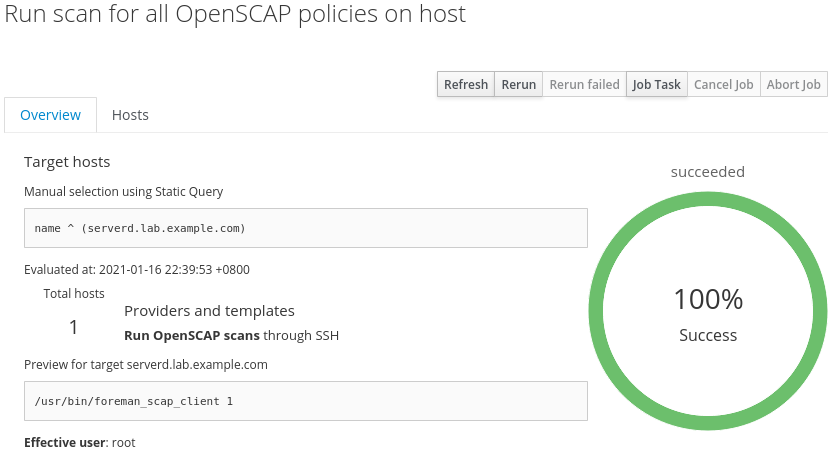Switch to the Hosts tab

tap(130, 115)
